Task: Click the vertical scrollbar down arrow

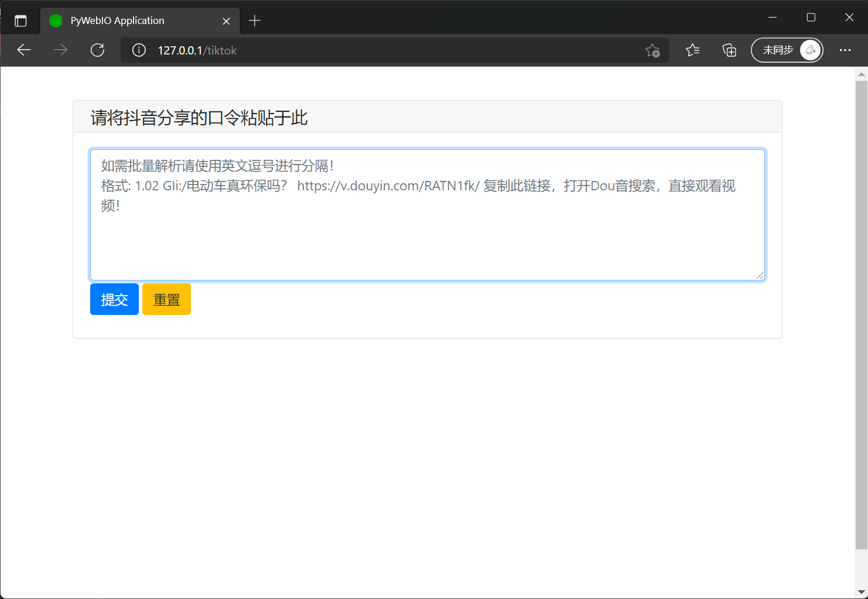Action: click(861, 592)
